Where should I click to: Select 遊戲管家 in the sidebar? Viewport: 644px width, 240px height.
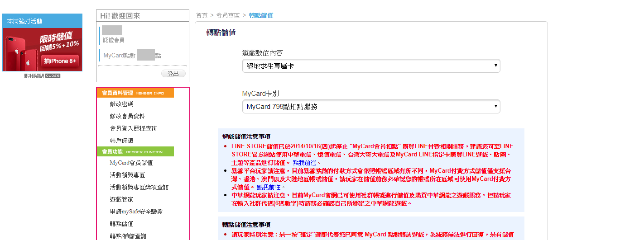[x=121, y=199]
